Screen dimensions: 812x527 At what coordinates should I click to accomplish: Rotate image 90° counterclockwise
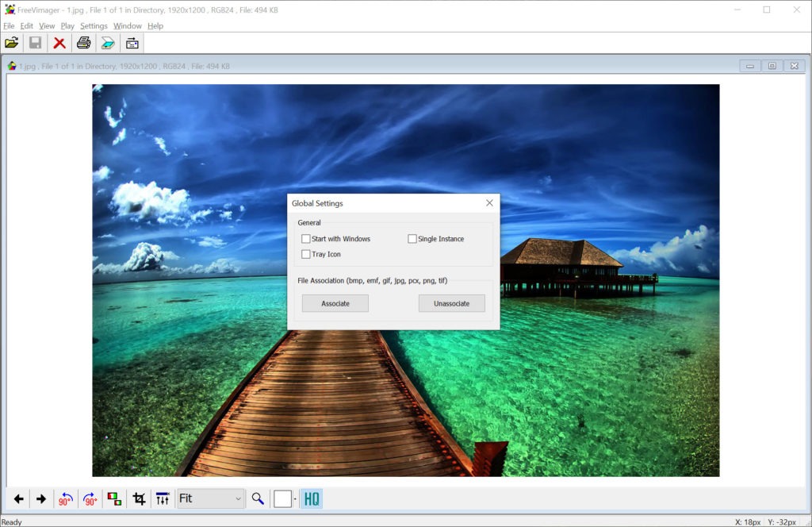tap(65, 499)
